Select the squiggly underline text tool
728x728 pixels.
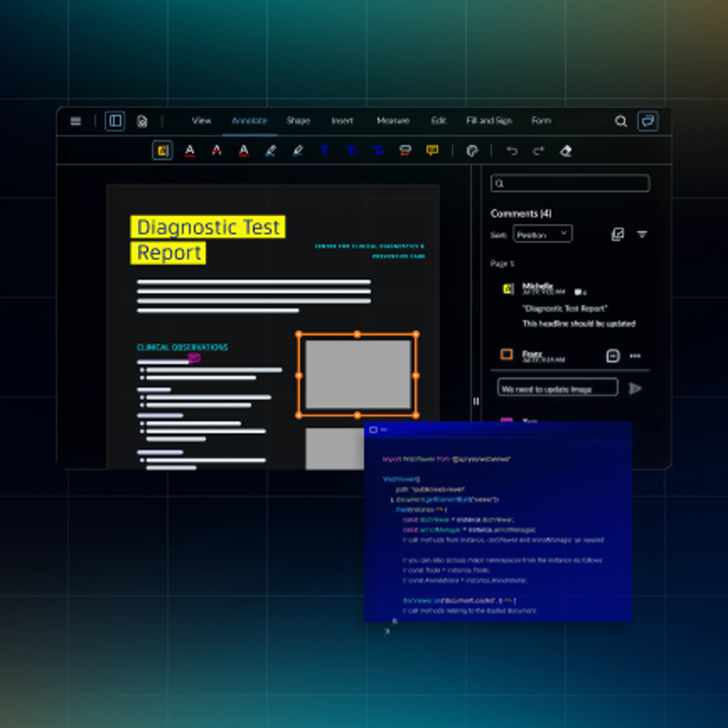244,151
